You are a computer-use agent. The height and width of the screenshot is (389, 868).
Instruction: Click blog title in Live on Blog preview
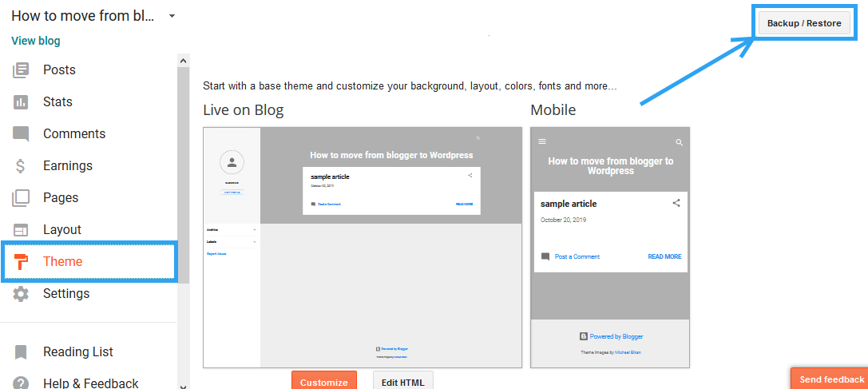[x=391, y=155]
